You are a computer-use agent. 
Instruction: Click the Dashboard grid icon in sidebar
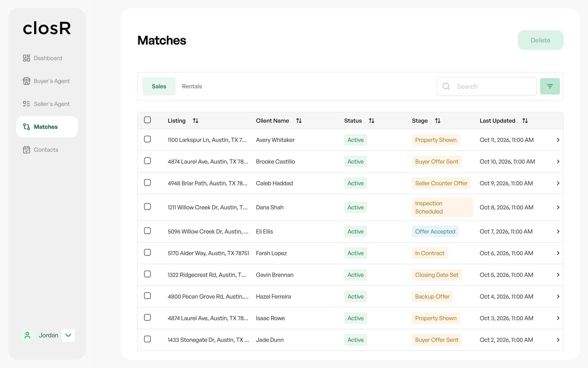27,58
